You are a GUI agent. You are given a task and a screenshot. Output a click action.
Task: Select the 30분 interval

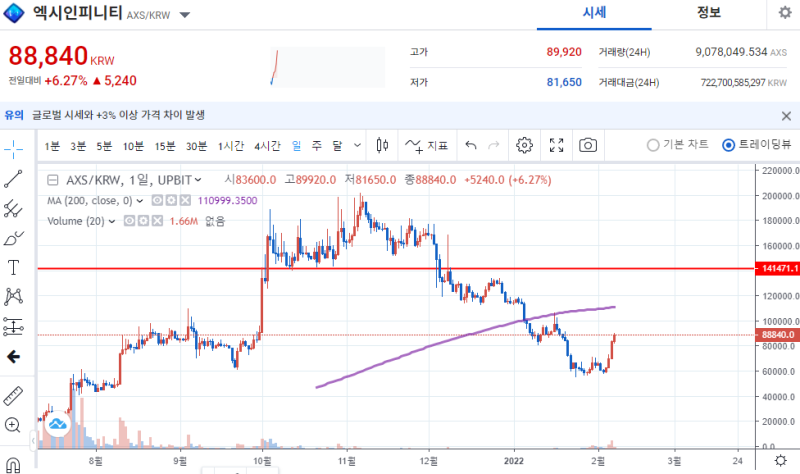tap(196, 146)
